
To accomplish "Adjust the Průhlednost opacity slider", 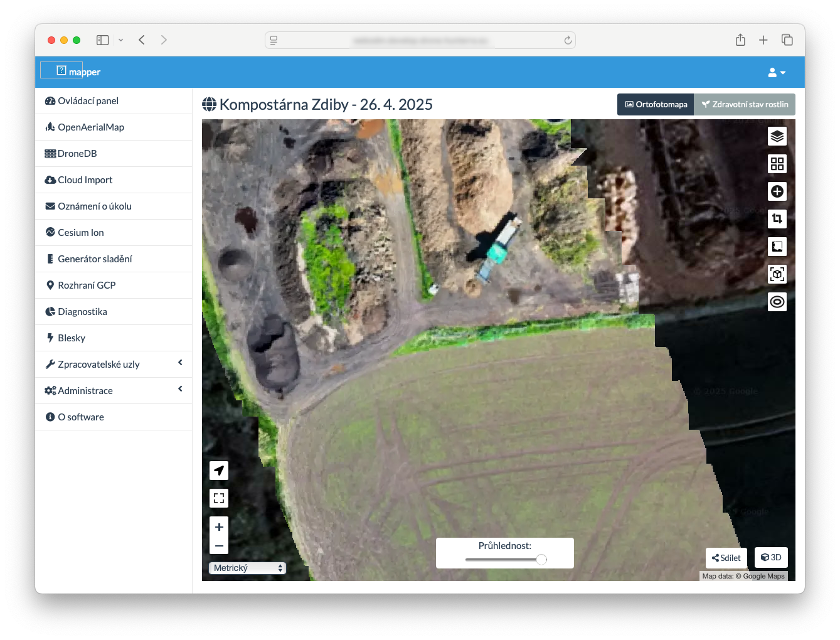I will (541, 559).
